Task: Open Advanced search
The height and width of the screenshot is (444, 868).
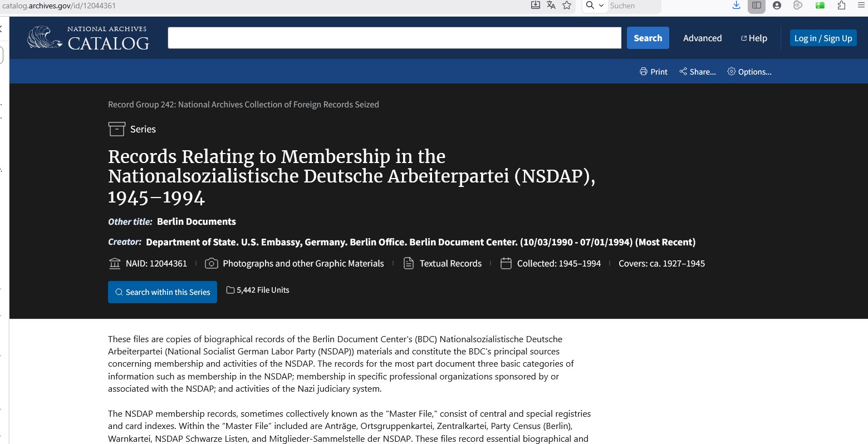Action: [702, 38]
